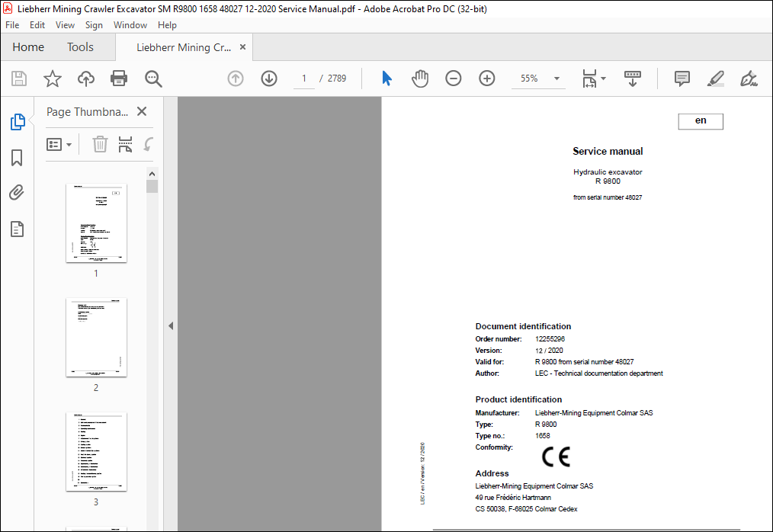Rotate page with the rotate icon
The width and height of the screenshot is (773, 532).
click(x=149, y=145)
